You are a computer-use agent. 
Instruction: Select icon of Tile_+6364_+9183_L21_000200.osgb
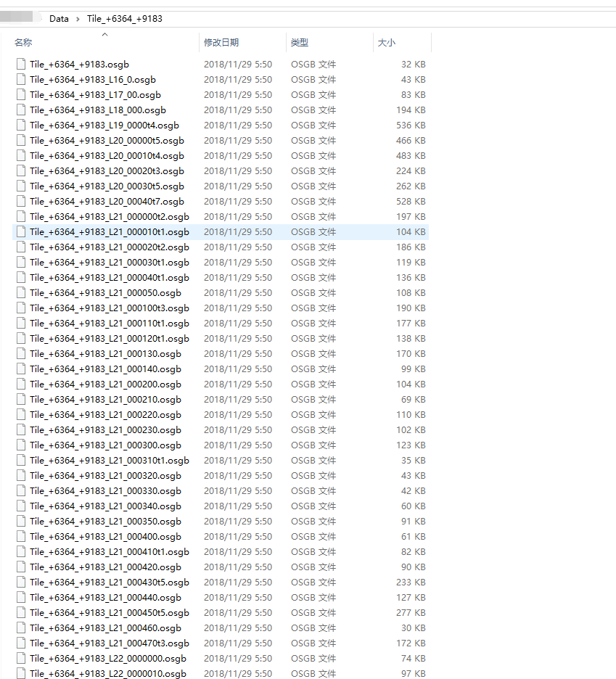21,384
